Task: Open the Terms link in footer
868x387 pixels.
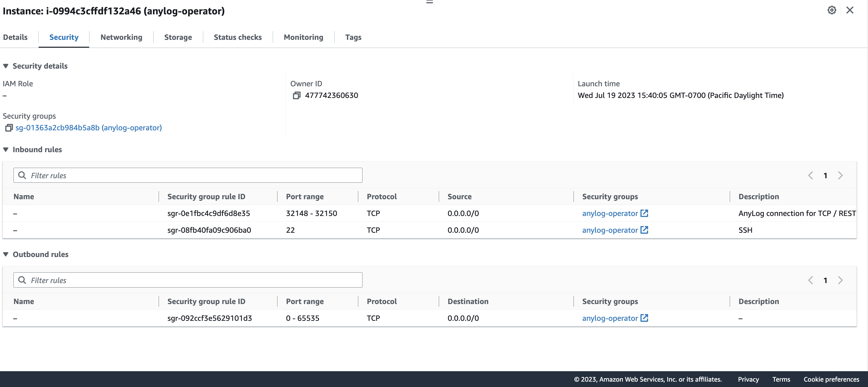Action: tap(781, 379)
